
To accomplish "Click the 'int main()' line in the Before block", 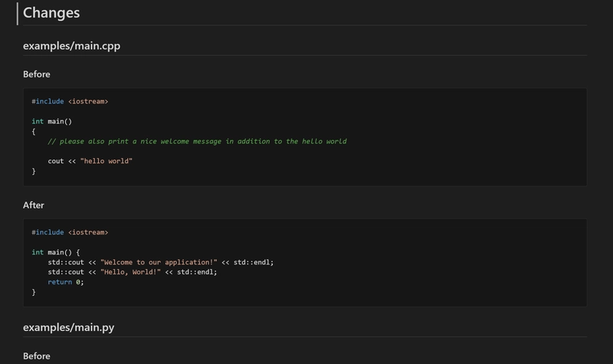I will (52, 122).
